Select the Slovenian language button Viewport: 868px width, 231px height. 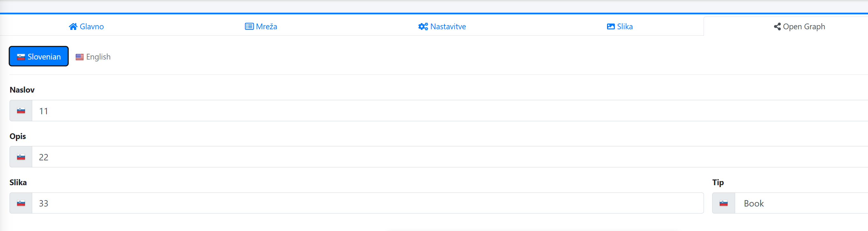(x=39, y=57)
